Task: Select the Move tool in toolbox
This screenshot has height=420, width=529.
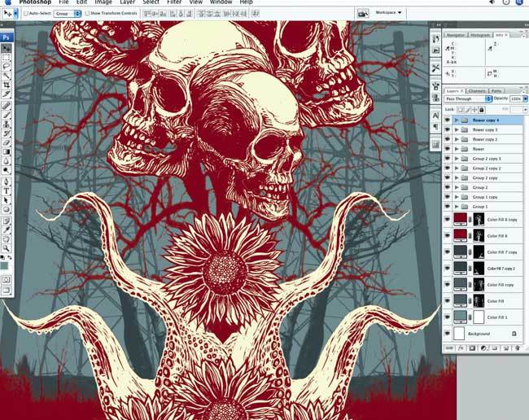Action: [7, 49]
